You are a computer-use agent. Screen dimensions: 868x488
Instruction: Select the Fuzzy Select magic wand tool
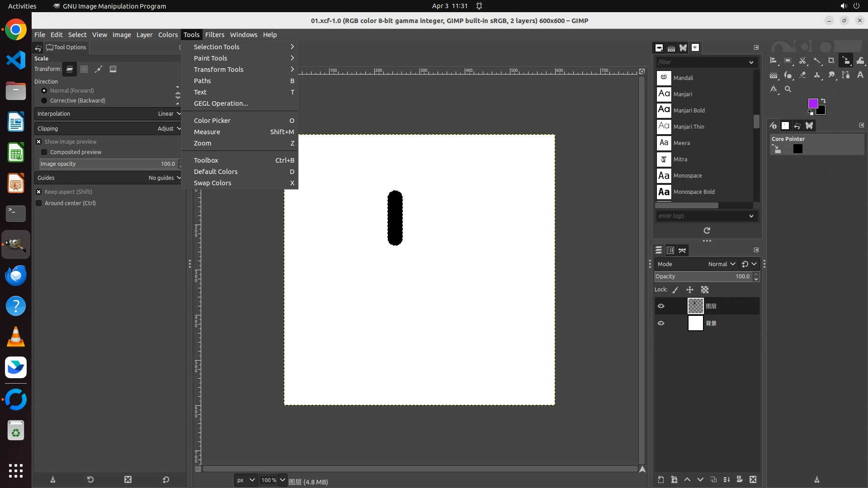[817, 61]
